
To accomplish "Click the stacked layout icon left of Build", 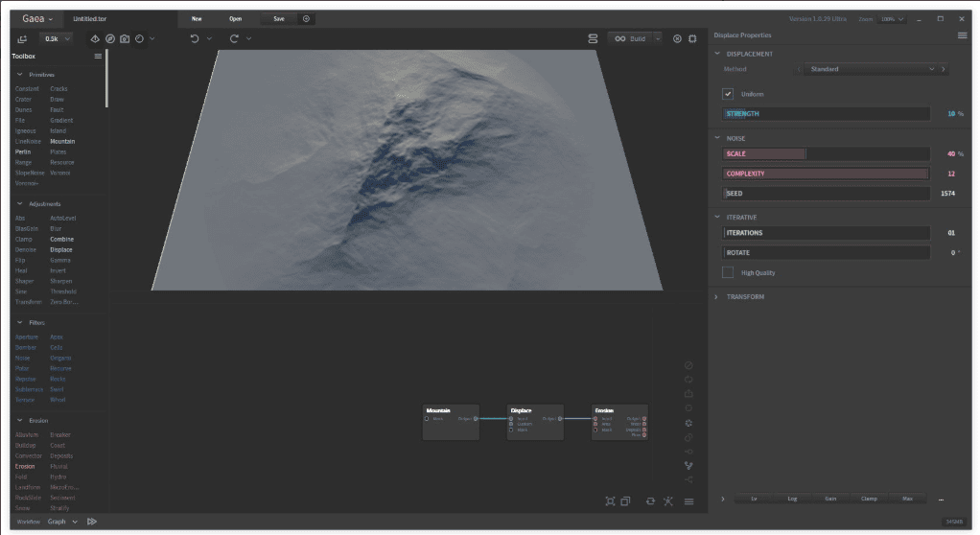I will click(x=593, y=38).
